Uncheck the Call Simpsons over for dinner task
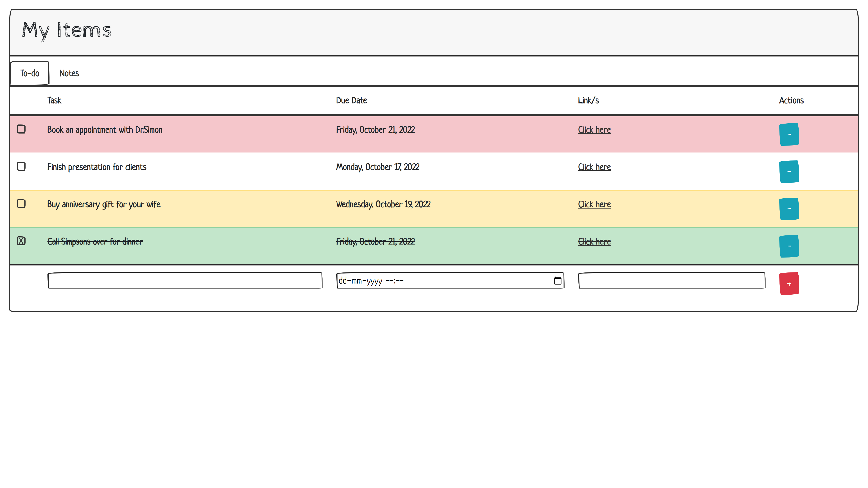868x488 pixels. click(21, 241)
